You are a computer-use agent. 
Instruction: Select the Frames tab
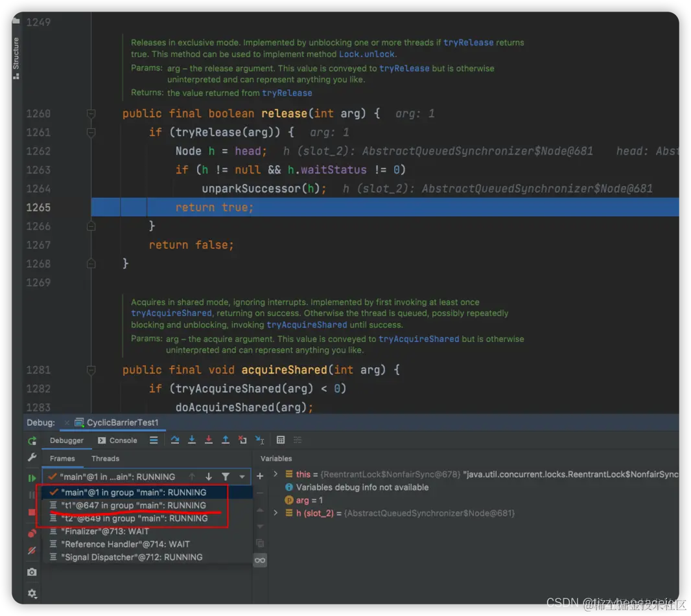[62, 459]
